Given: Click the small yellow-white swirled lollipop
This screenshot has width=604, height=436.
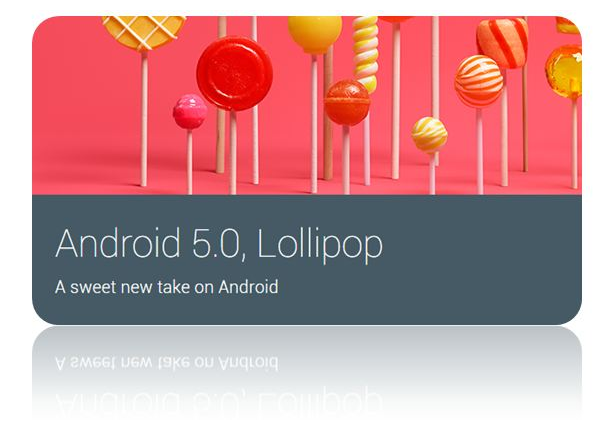Looking at the screenshot, I should click(429, 135).
